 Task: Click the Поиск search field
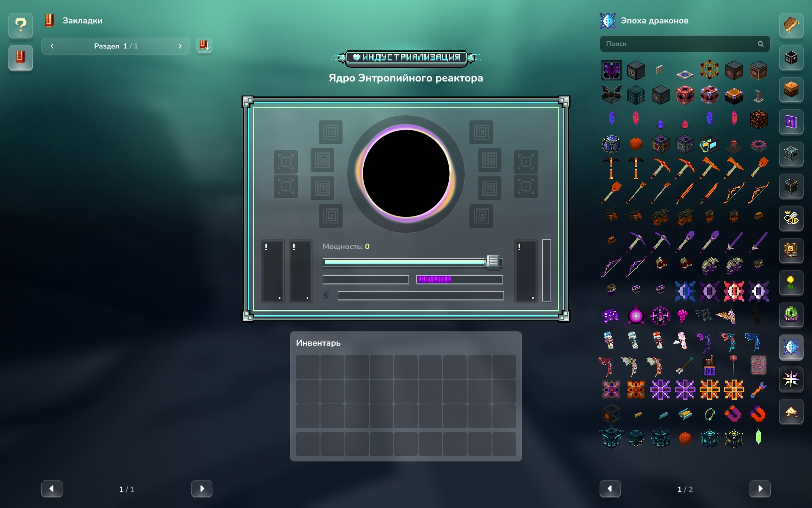(x=677, y=44)
